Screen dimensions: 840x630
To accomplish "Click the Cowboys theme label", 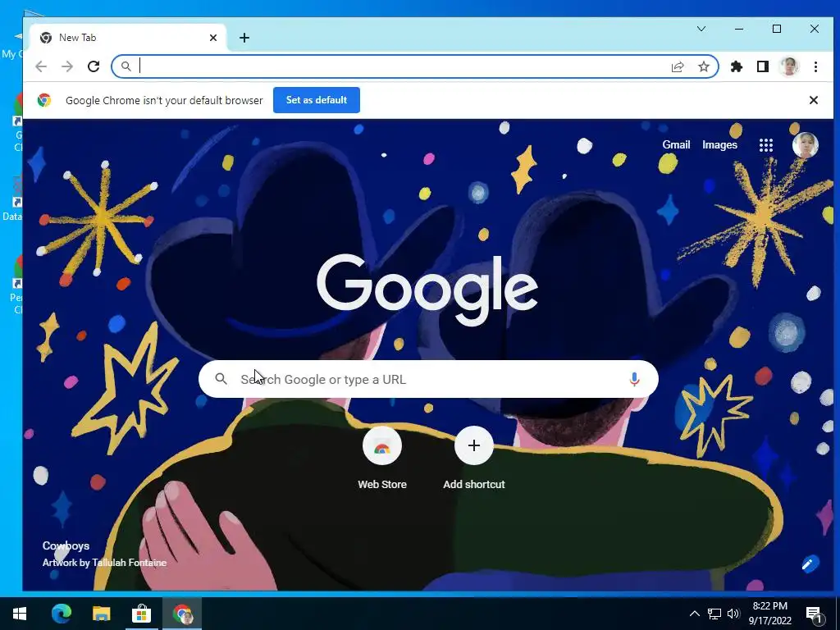I will tap(66, 546).
